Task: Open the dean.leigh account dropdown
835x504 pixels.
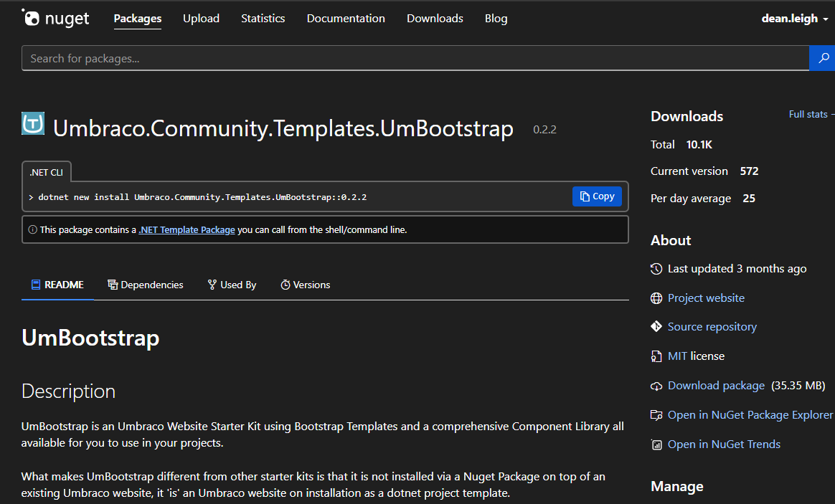Action: (795, 19)
